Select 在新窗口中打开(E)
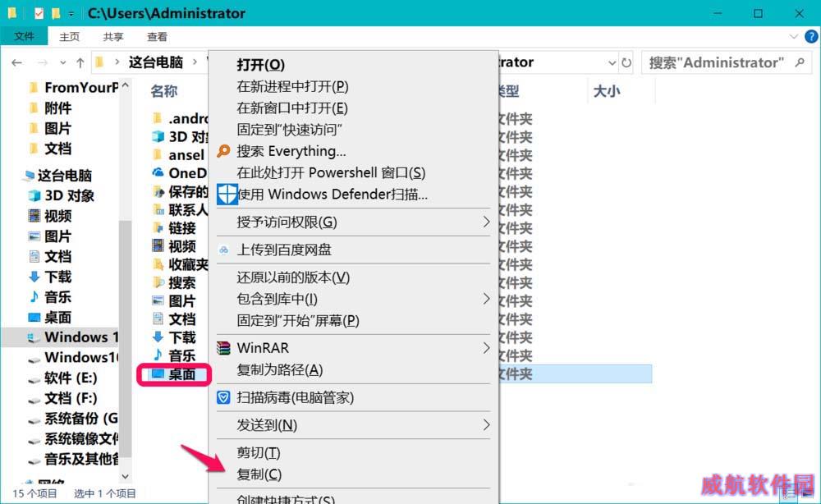The image size is (821, 504). 292,108
